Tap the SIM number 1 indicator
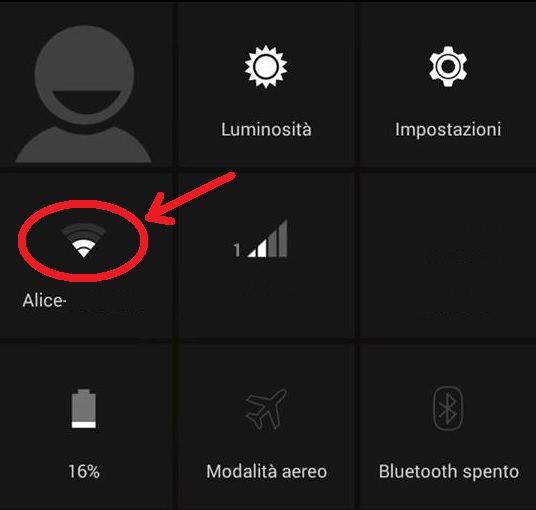 [237, 250]
